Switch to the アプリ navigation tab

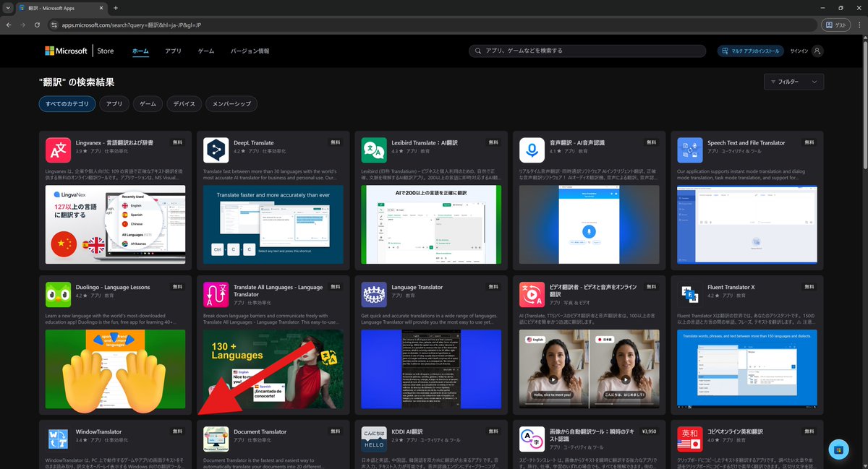(x=173, y=51)
